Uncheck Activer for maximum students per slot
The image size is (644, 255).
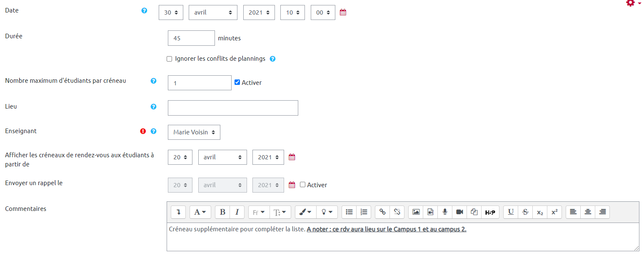pyautogui.click(x=237, y=82)
